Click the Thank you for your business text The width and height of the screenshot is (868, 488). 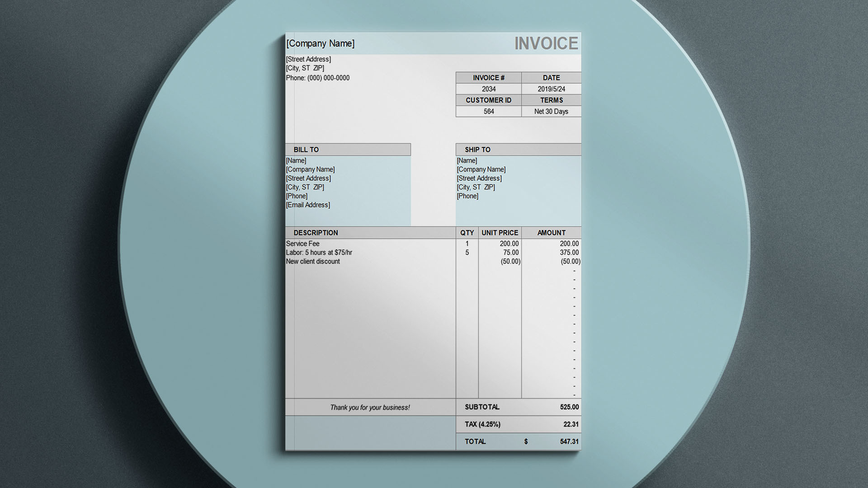pyautogui.click(x=370, y=408)
